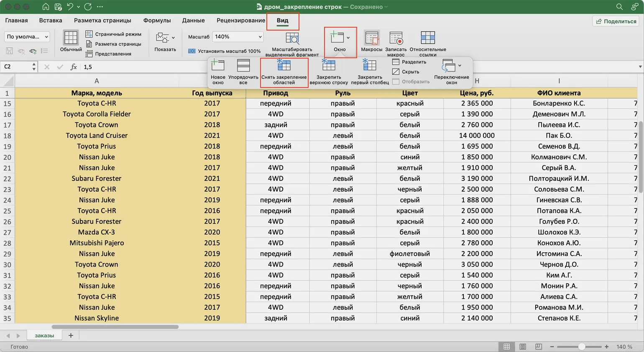Click the Unfreeze Panes (Снять закрепление областей) icon
The image size is (644, 352).
point(284,66)
